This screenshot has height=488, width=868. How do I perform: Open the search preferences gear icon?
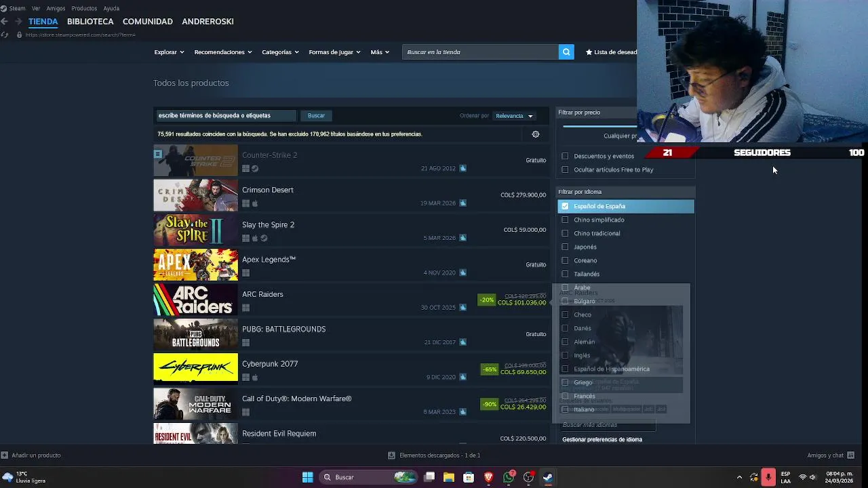point(536,134)
